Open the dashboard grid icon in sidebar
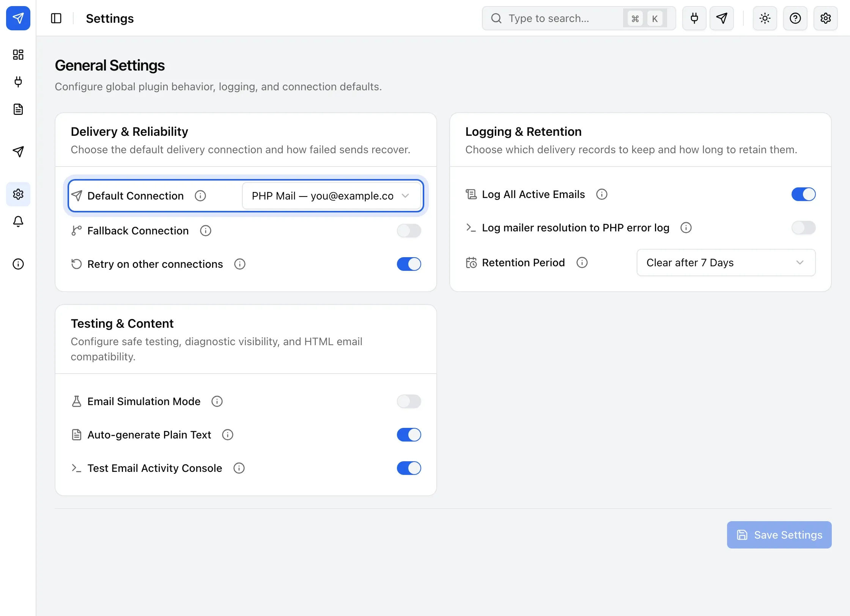This screenshot has width=850, height=616. coord(18,55)
